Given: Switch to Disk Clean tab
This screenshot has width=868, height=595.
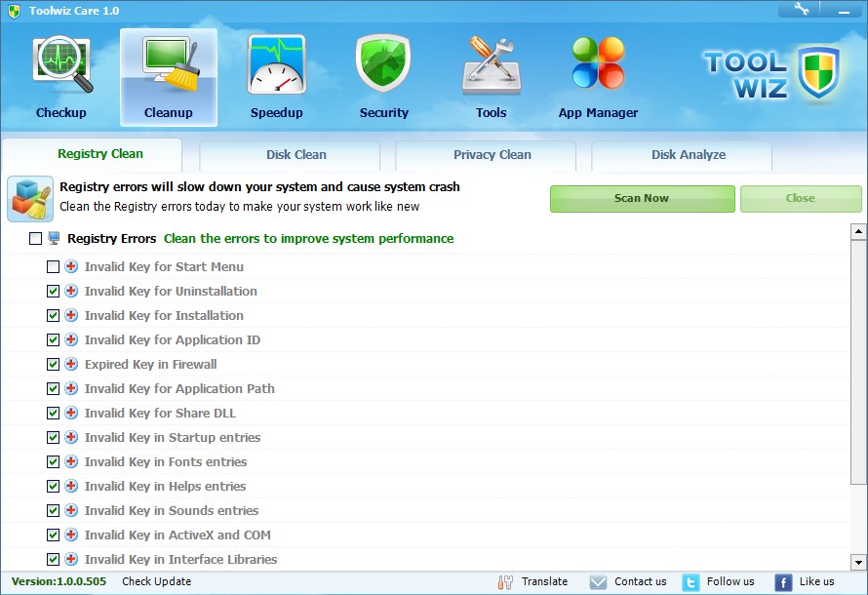Looking at the screenshot, I should tap(290, 155).
